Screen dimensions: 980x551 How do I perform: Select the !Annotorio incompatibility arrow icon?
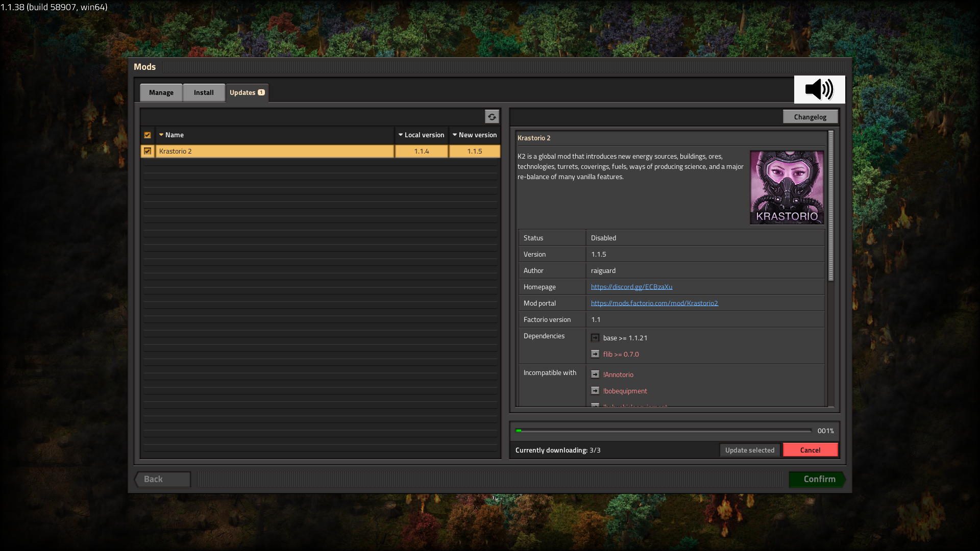click(x=595, y=374)
